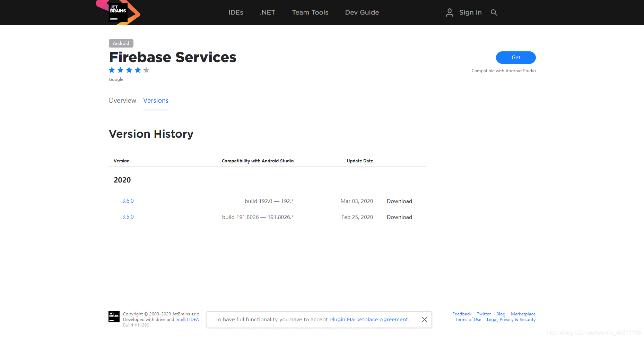The image size is (644, 339).
Task: Open Legal, Privacy & Security link
Action: (511, 320)
